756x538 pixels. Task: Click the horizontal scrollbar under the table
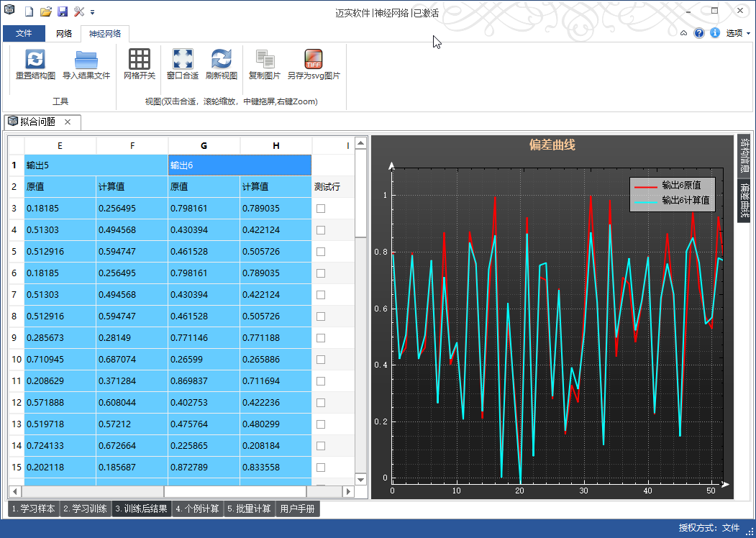(x=180, y=491)
